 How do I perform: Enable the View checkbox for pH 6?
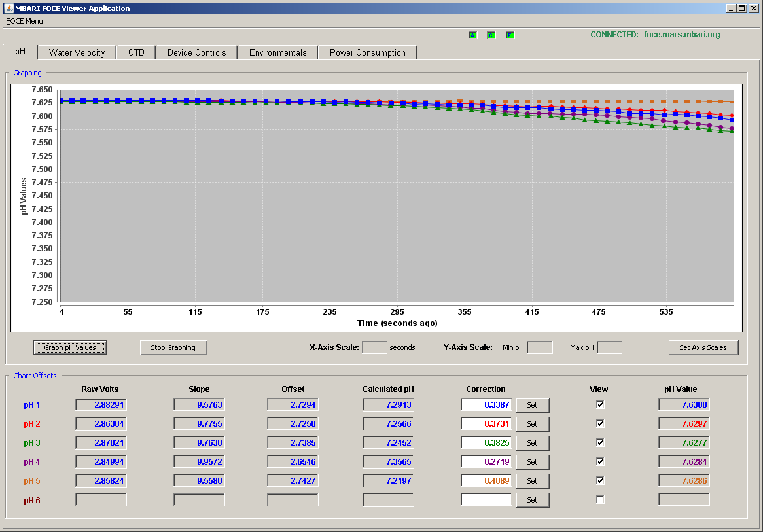pos(600,499)
